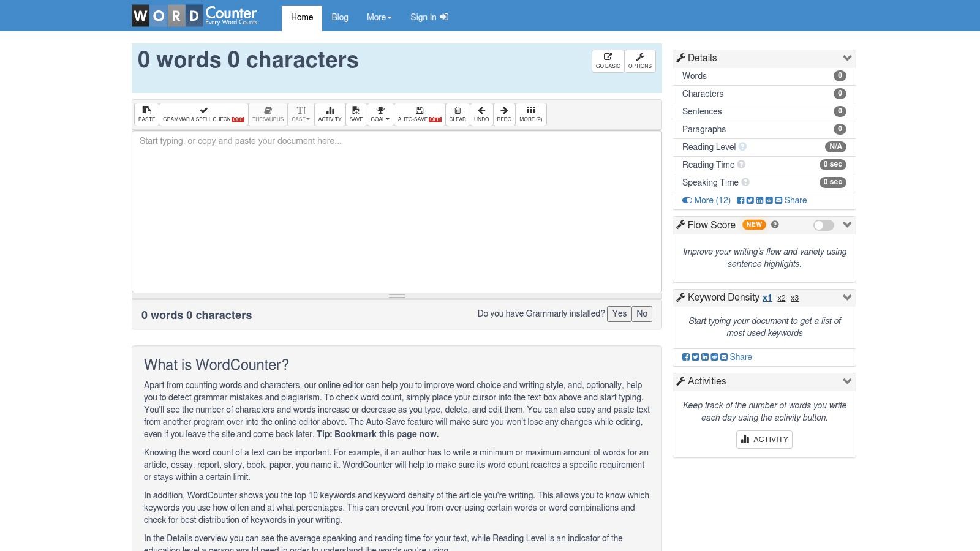
Task: Click the Speaking Time help icon
Action: [x=745, y=182]
